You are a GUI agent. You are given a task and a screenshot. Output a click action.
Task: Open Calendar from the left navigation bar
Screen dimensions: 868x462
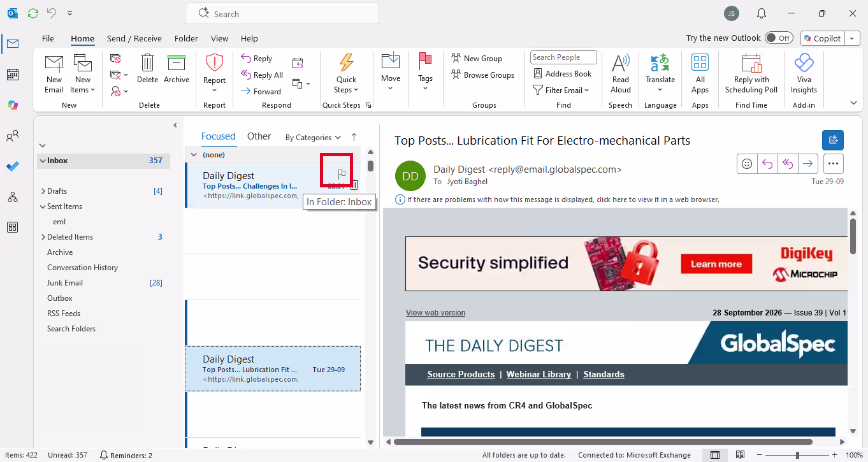(x=12, y=75)
